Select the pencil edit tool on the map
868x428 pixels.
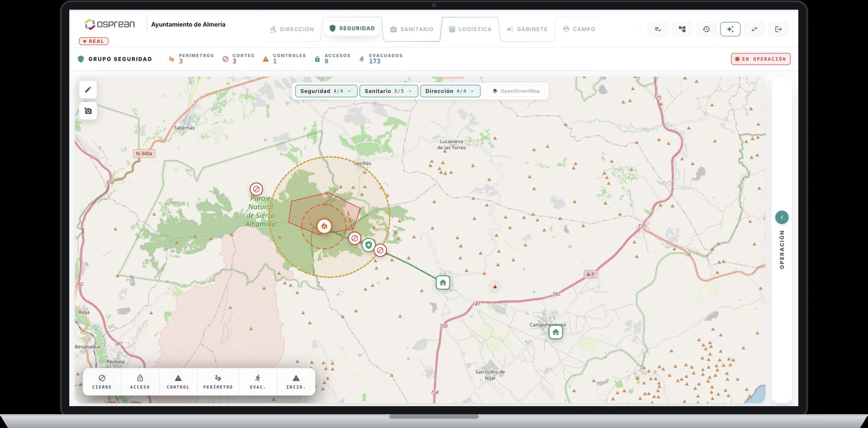click(x=88, y=90)
